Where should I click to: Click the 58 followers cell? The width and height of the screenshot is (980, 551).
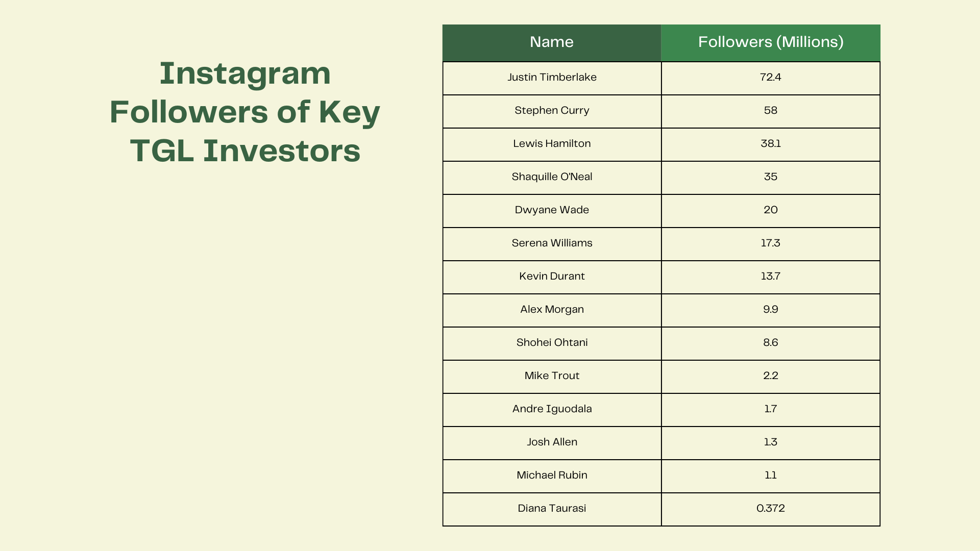click(x=770, y=111)
